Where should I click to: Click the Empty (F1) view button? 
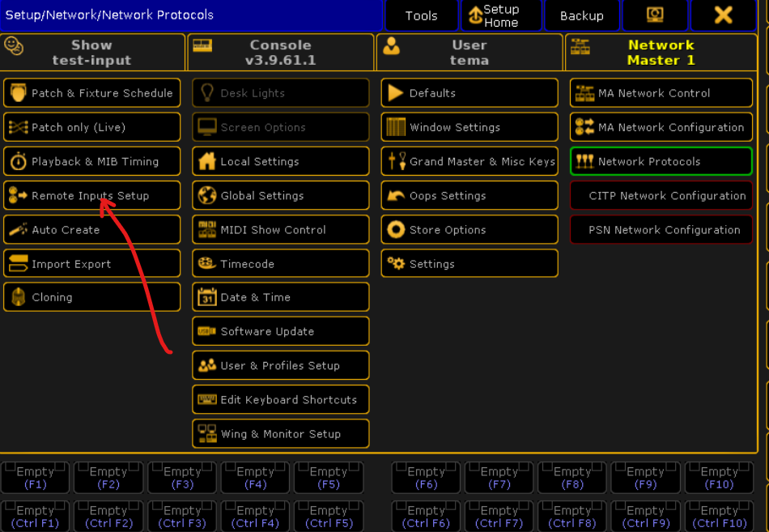coord(36,478)
